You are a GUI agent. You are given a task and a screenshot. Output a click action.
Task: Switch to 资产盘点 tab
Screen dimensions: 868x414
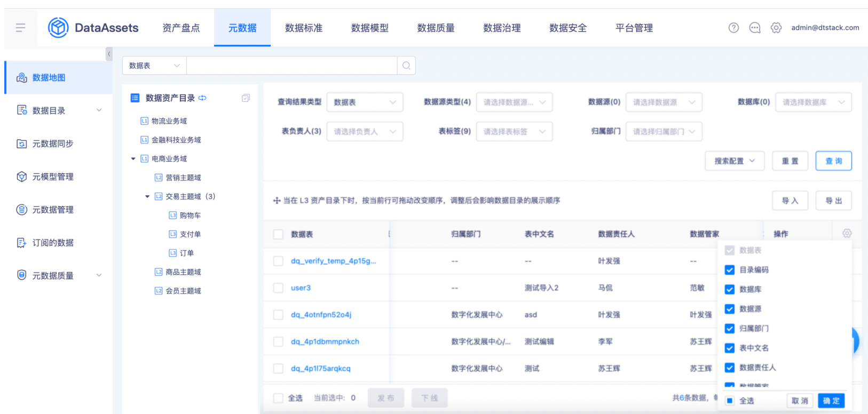click(x=181, y=28)
